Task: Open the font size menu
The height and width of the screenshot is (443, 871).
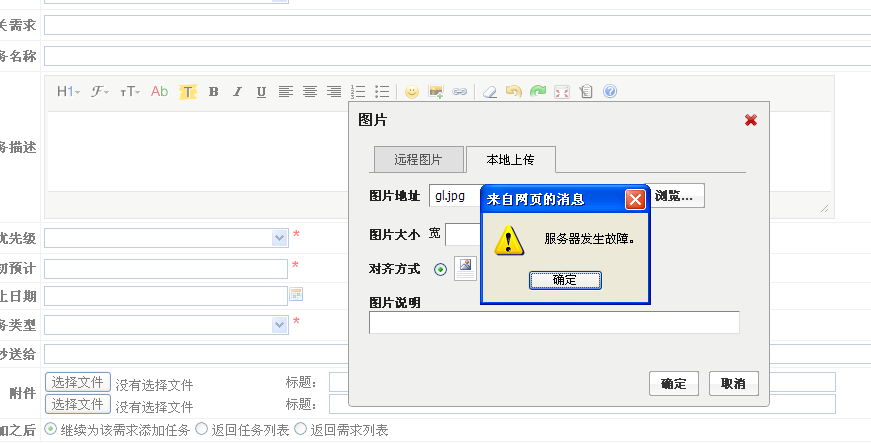Action: (129, 92)
